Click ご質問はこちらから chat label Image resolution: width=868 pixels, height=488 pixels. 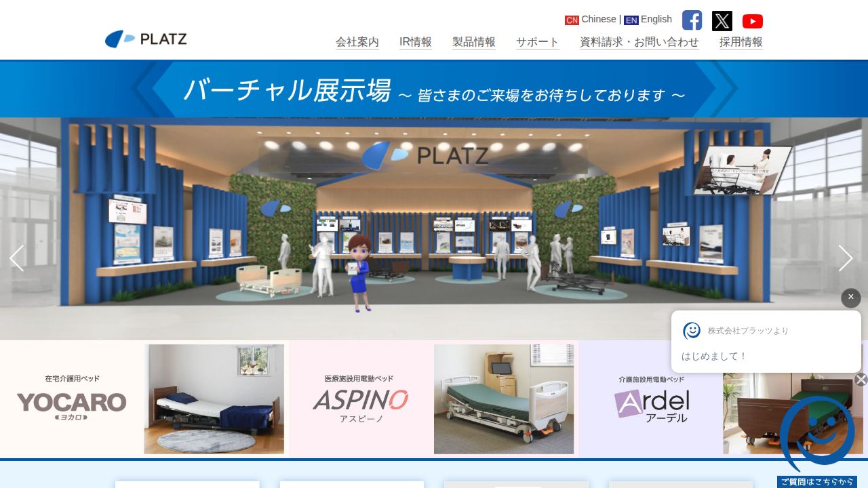tap(817, 482)
